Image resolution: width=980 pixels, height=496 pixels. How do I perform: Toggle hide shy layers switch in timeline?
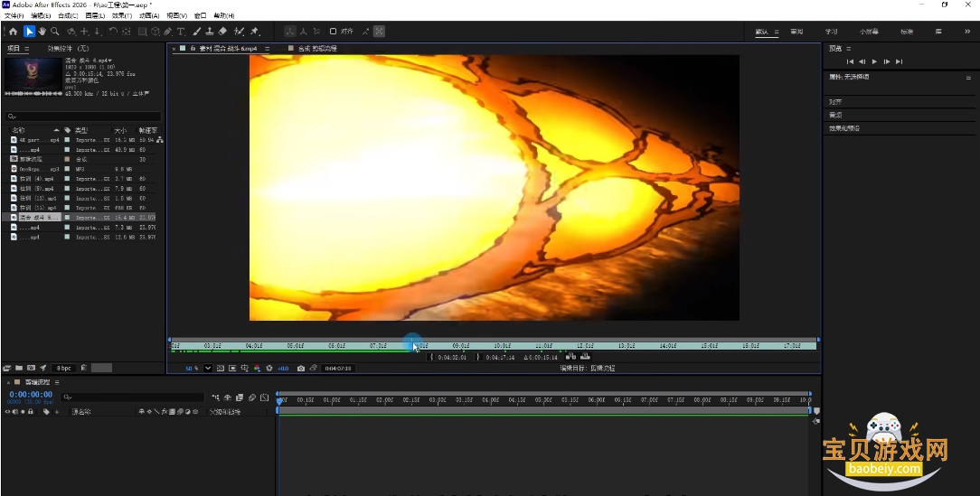coord(228,398)
